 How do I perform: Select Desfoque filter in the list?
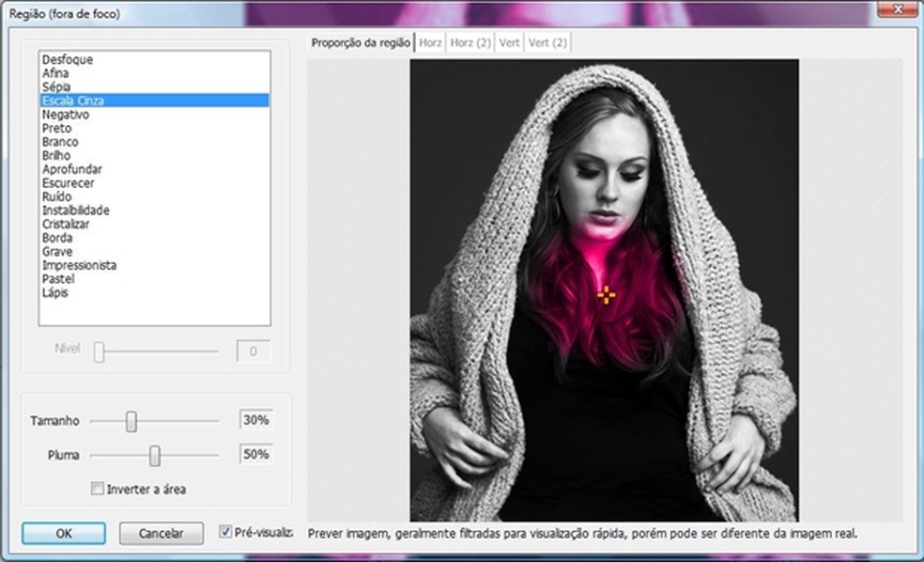point(67,59)
